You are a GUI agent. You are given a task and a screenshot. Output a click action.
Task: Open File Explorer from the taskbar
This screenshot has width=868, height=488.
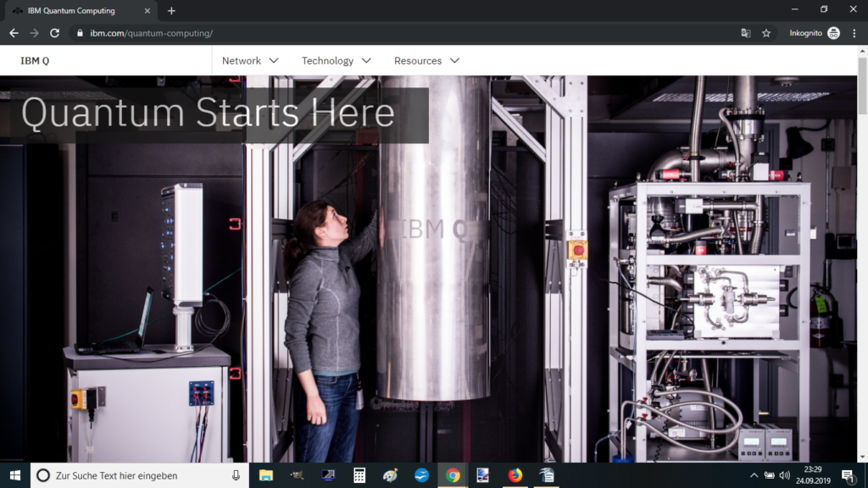[265, 475]
